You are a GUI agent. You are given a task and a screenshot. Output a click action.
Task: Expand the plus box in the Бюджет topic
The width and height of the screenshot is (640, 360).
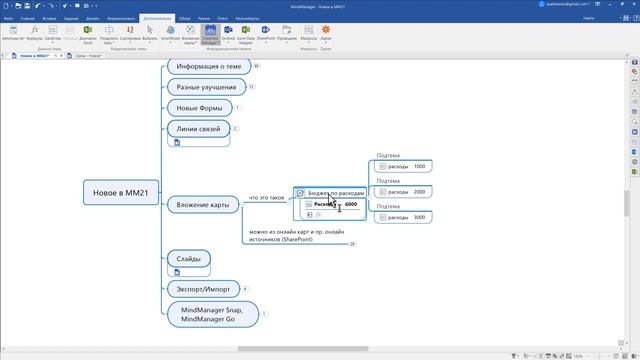309,215
